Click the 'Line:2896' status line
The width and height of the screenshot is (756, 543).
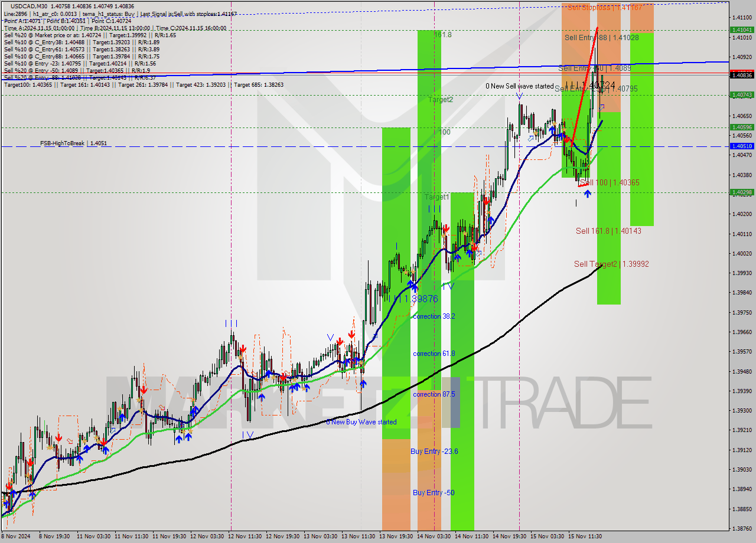(x=120, y=14)
